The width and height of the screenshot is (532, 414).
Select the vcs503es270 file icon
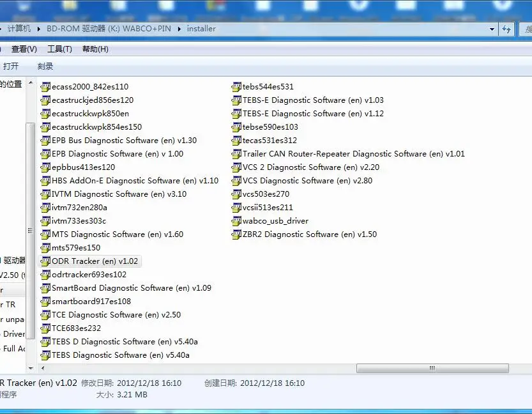pyautogui.click(x=236, y=194)
